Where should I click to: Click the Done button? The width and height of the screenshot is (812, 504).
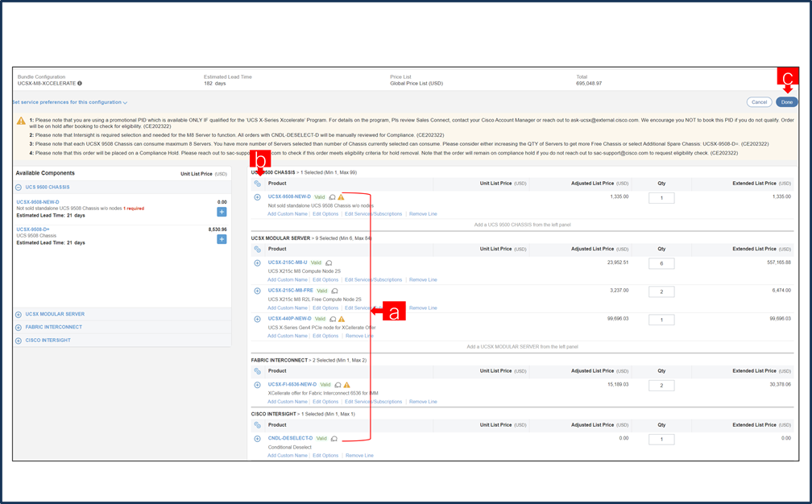pyautogui.click(x=786, y=102)
